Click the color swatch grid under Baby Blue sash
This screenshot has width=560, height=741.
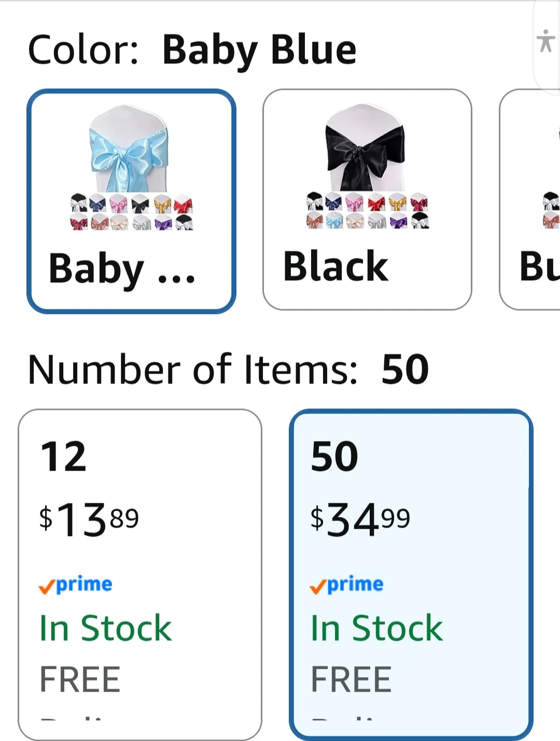[132, 212]
